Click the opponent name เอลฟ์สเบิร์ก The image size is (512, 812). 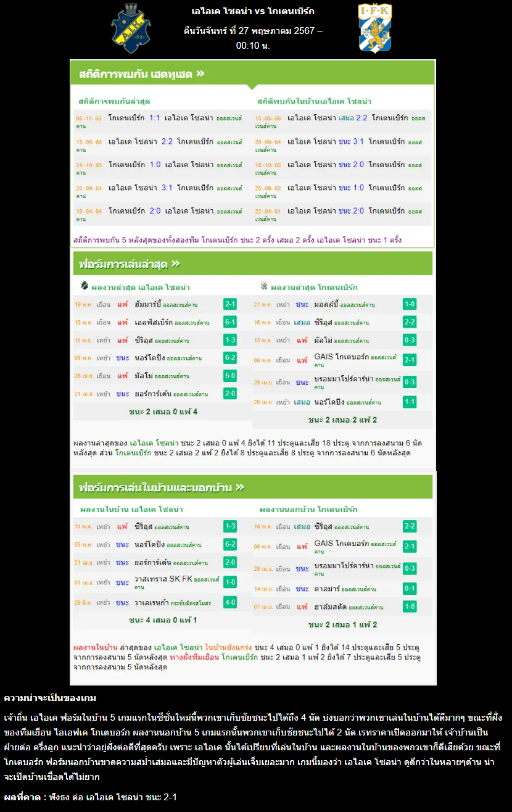(x=154, y=322)
